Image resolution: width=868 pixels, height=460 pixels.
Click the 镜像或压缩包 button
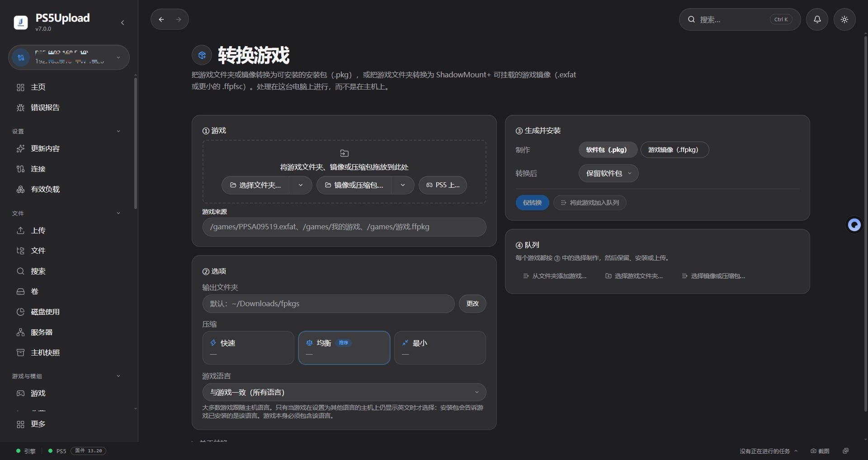tap(354, 185)
